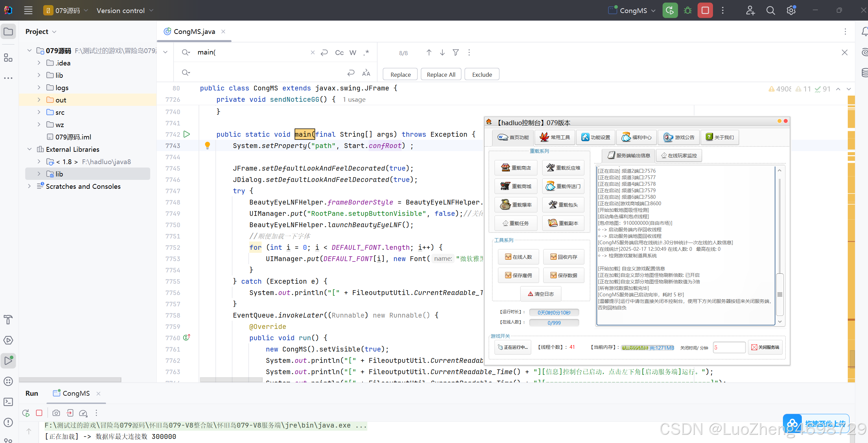
Task: Click the shutdown minutes input field
Action: [729, 347]
